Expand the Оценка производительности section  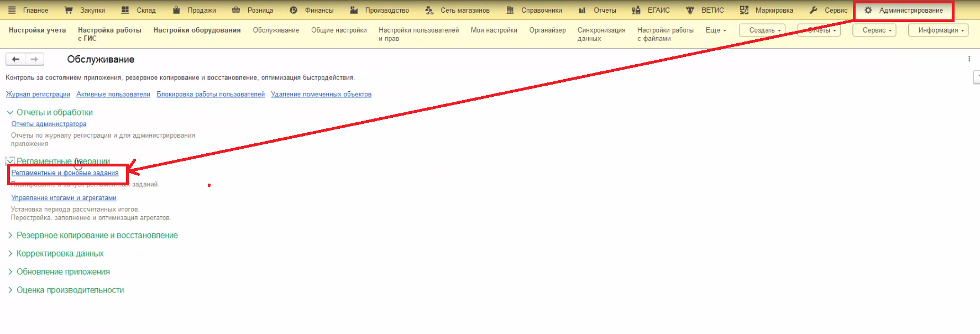[x=10, y=290]
